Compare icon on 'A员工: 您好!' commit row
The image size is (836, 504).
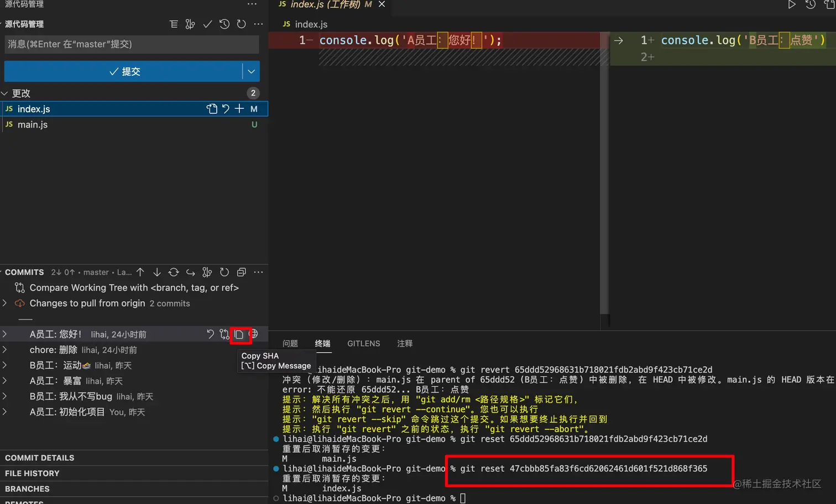[x=224, y=334]
